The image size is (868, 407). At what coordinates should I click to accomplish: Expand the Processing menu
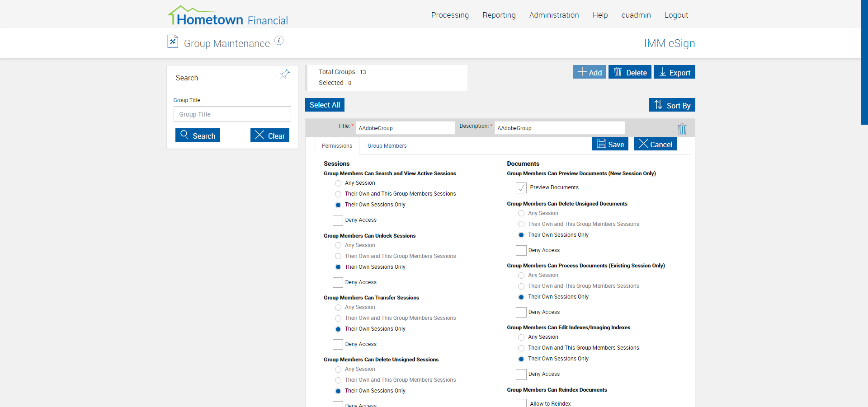[x=450, y=15]
